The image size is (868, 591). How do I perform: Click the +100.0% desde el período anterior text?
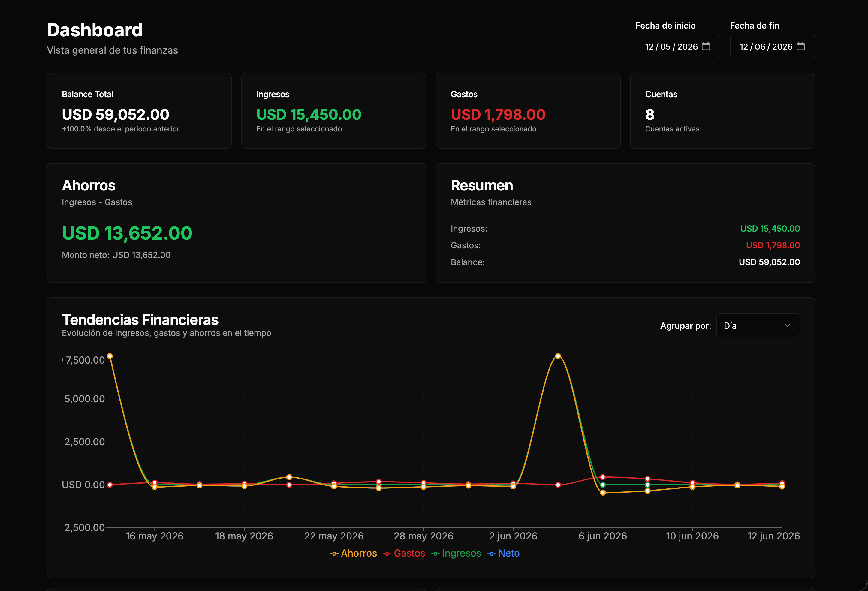point(121,129)
